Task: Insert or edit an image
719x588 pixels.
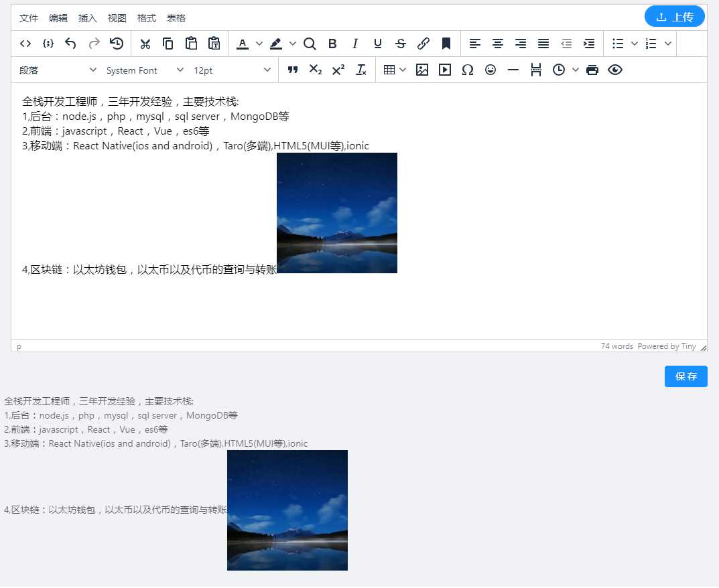Action: [422, 70]
